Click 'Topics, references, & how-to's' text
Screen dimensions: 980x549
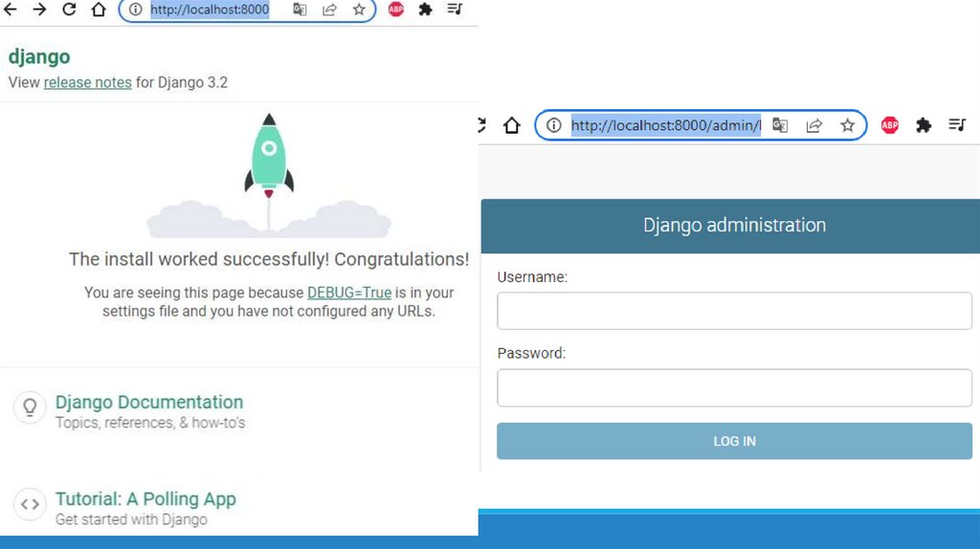click(150, 423)
